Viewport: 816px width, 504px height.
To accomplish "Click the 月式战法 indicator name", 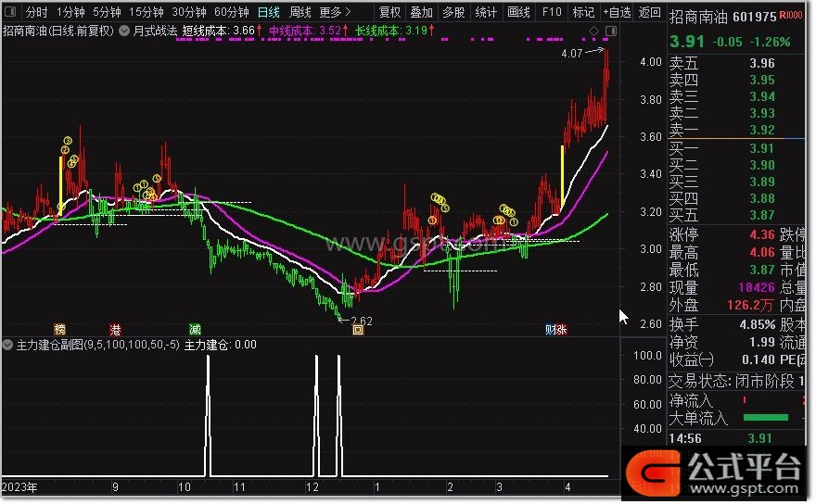I will point(155,31).
